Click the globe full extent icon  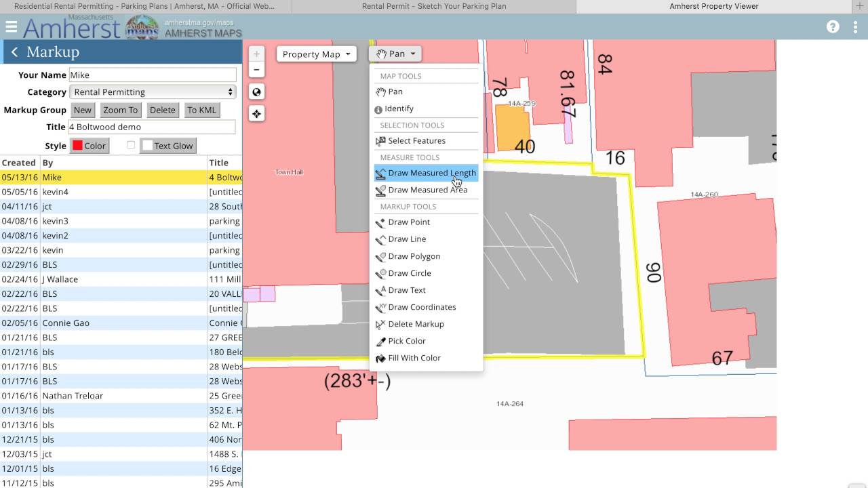[x=256, y=91]
